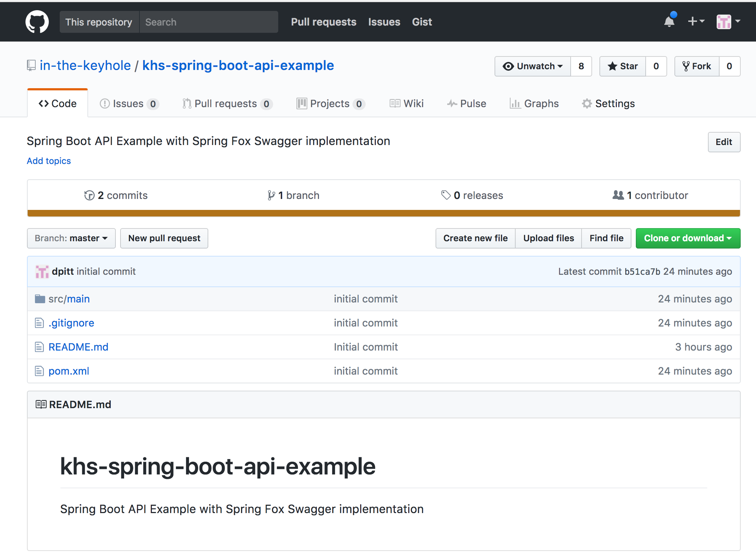The width and height of the screenshot is (756, 559).
Task: Open the Settings tab
Action: tap(608, 104)
